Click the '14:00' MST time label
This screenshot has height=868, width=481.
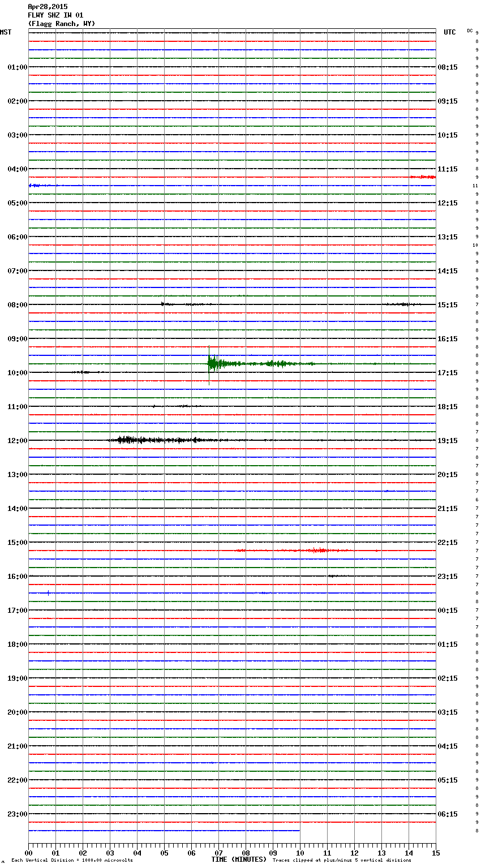point(18,509)
